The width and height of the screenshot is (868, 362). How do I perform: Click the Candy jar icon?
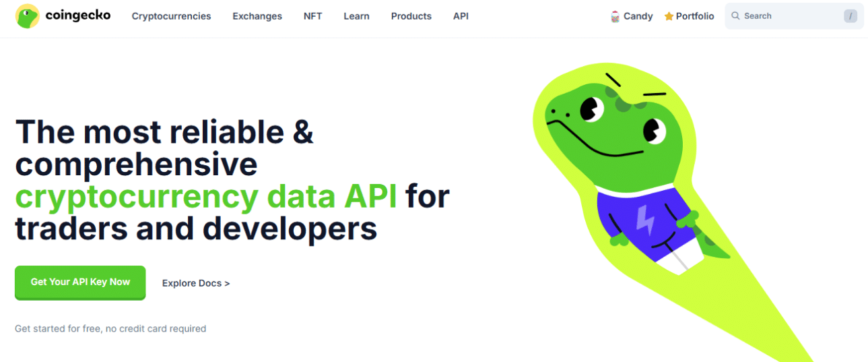(x=615, y=16)
